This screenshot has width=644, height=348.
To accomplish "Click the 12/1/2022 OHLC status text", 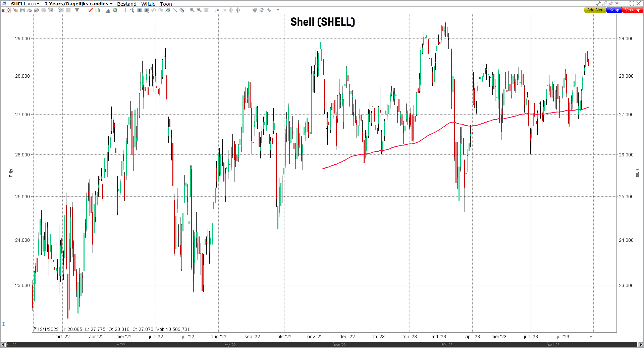I will coord(113,329).
